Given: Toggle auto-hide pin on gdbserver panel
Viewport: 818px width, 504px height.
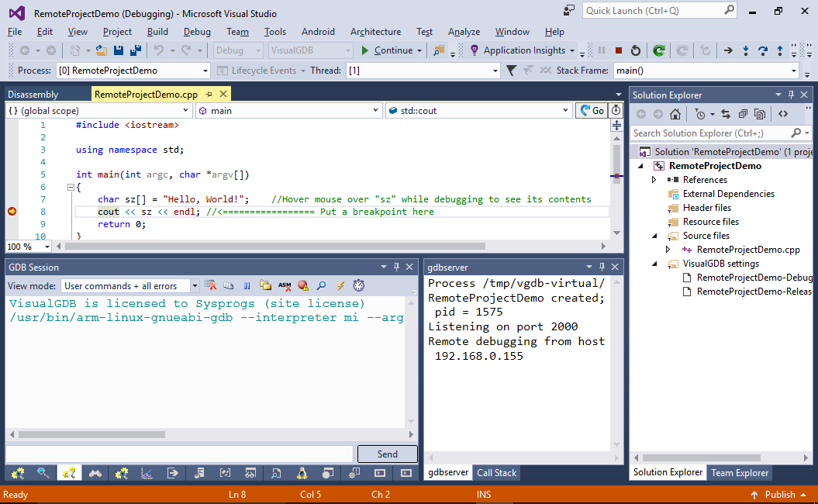Looking at the screenshot, I should (x=602, y=268).
